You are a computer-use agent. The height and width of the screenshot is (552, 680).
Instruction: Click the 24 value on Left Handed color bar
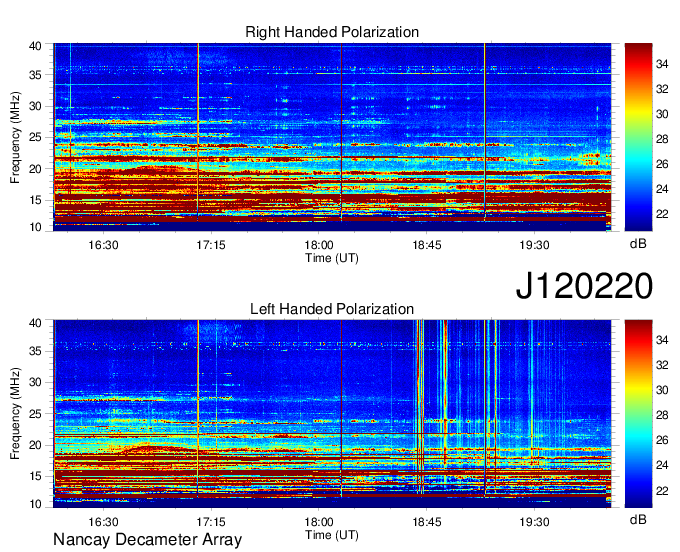(x=662, y=465)
